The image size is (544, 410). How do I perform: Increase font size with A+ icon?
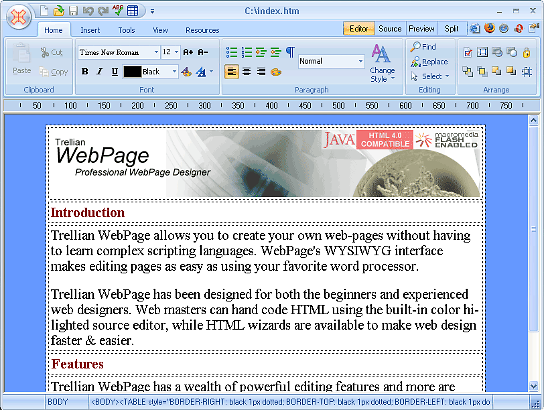[x=188, y=52]
